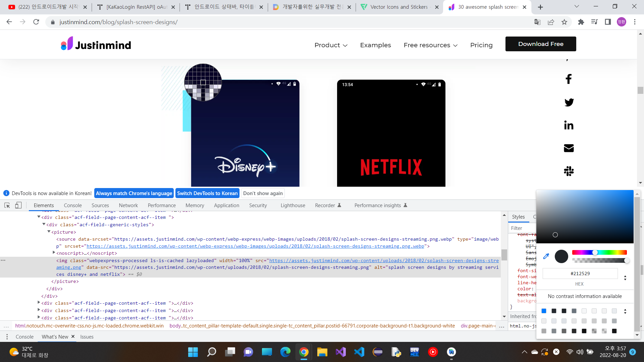The width and height of the screenshot is (644, 362).
Task: Activate the eyedropper in color picker
Action: tap(546, 256)
